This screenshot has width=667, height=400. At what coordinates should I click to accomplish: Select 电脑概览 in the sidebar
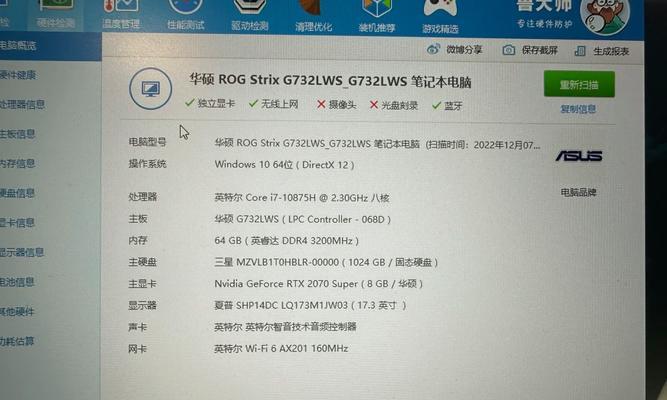pos(50,45)
